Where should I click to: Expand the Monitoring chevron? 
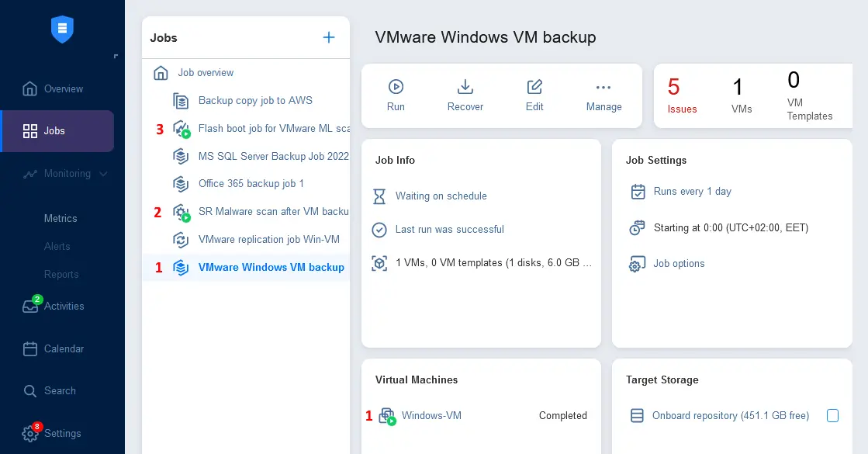pyautogui.click(x=103, y=174)
